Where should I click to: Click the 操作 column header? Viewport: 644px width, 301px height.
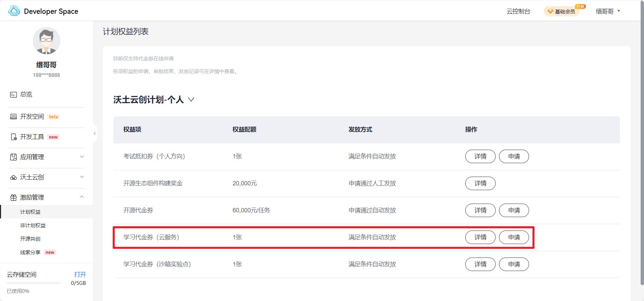(x=471, y=129)
